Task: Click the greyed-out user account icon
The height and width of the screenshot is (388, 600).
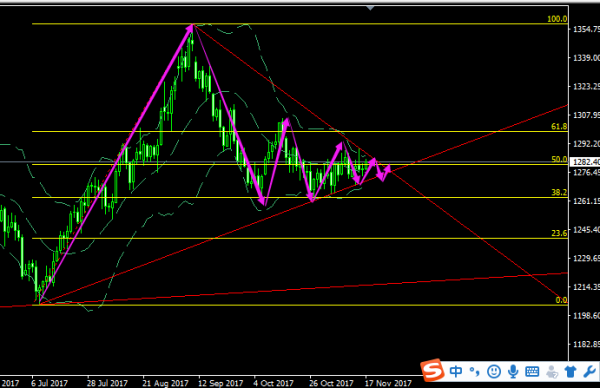Action: pos(551,371)
